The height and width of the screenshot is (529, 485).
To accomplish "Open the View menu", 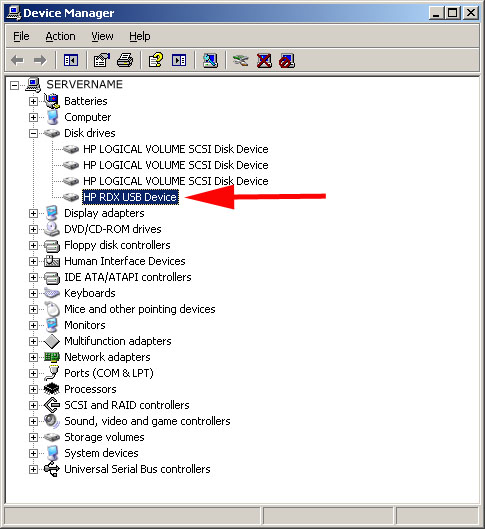I will [x=102, y=36].
